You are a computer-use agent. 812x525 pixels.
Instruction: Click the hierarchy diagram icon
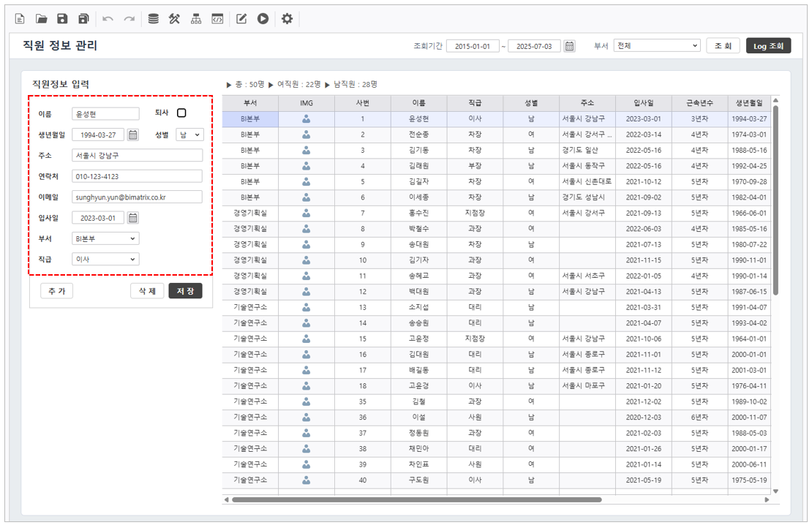click(196, 19)
